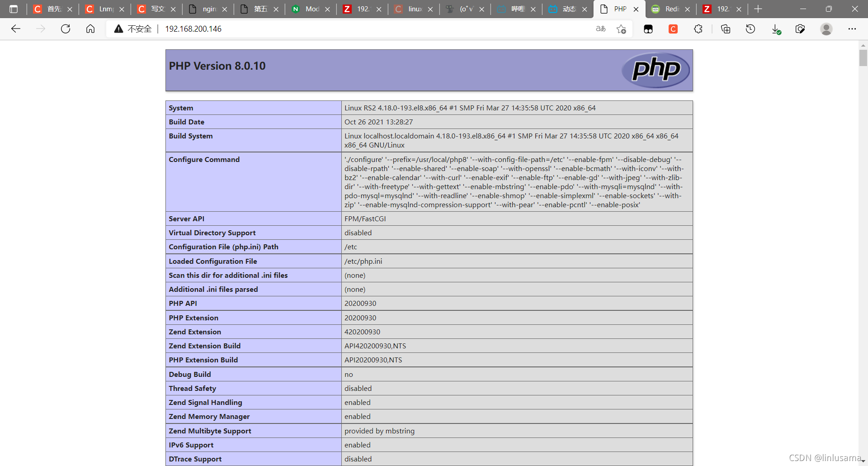Open the Collections panel

pos(726,29)
